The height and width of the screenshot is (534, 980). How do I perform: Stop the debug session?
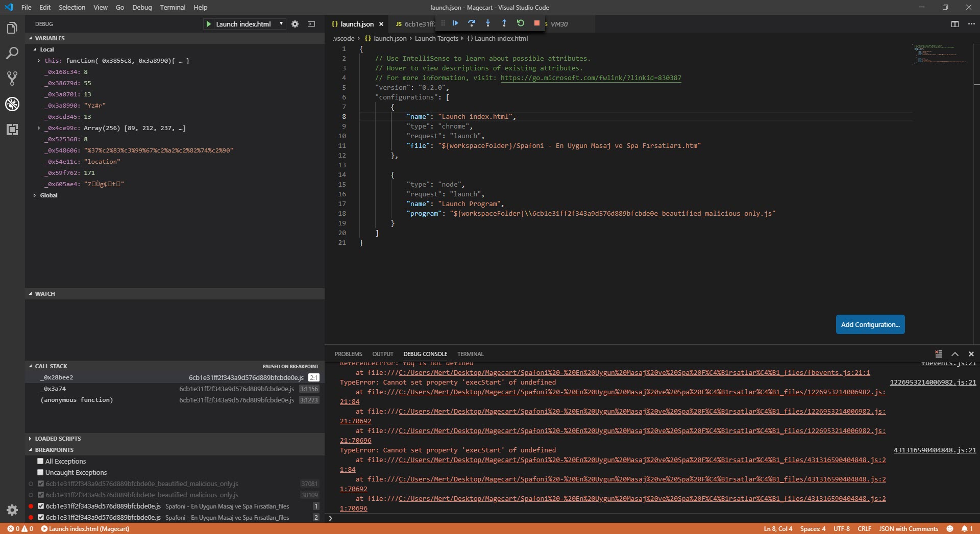537,23
